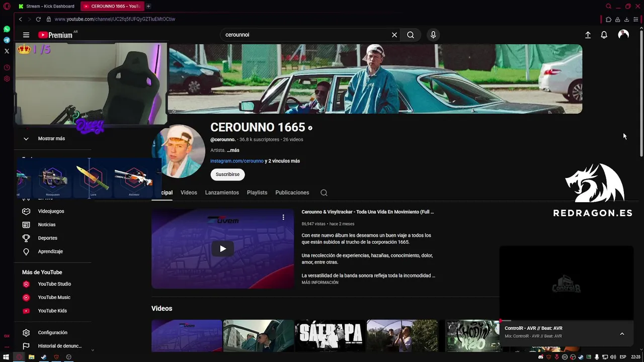644x362 pixels.
Task: Click the Opera GX menu logo
Action: point(7,6)
